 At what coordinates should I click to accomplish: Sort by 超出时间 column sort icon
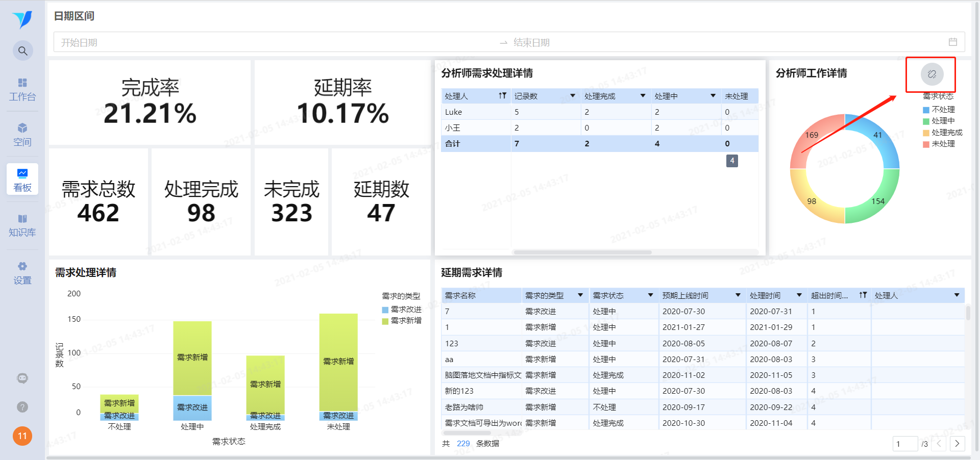coord(863,295)
